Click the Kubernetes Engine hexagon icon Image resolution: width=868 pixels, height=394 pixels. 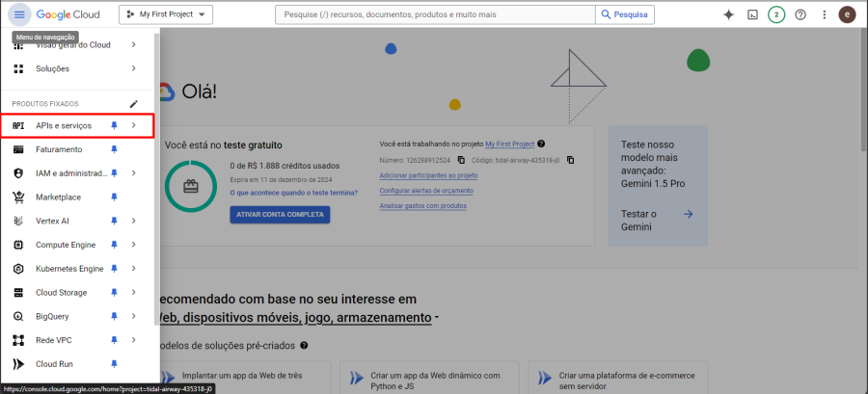point(18,269)
